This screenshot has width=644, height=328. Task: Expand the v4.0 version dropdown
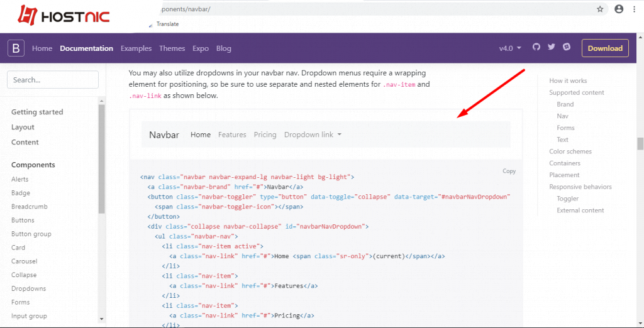[510, 48]
